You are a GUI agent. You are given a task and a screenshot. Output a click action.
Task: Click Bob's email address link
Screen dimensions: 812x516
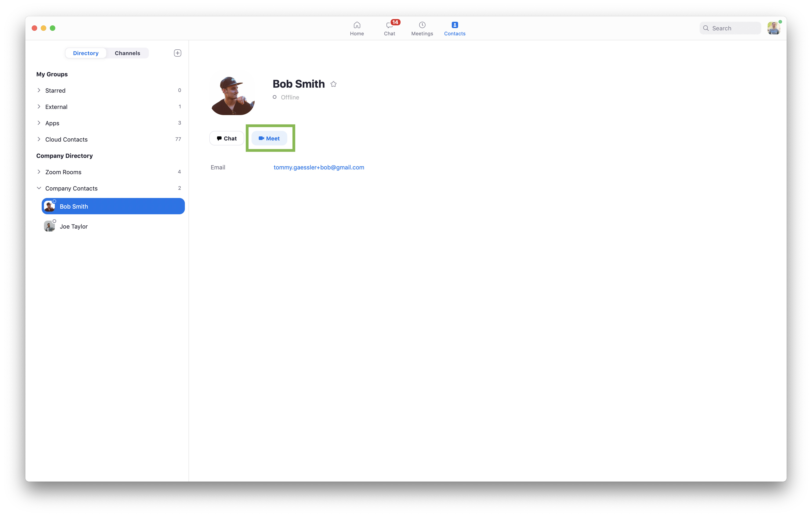click(319, 167)
